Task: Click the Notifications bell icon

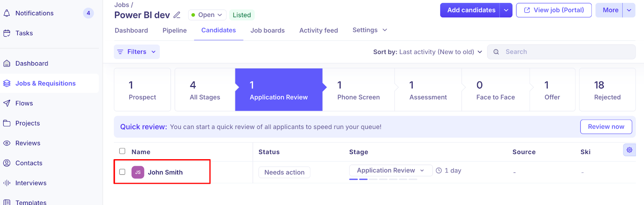Action: (x=7, y=13)
